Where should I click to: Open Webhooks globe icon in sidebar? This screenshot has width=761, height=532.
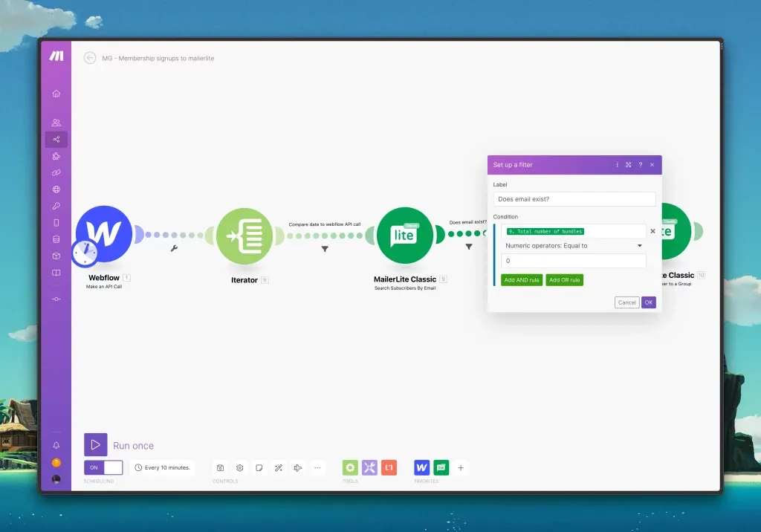pos(56,189)
